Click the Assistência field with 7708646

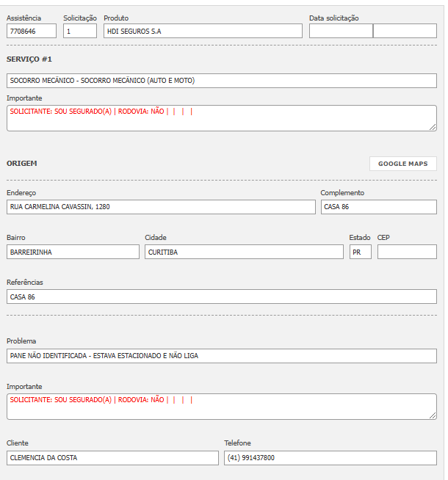[x=32, y=31]
